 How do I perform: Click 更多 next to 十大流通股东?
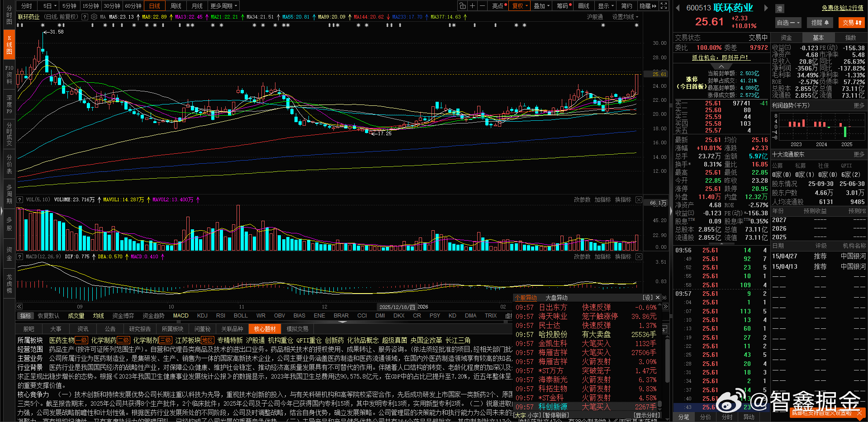pyautogui.click(x=859, y=154)
